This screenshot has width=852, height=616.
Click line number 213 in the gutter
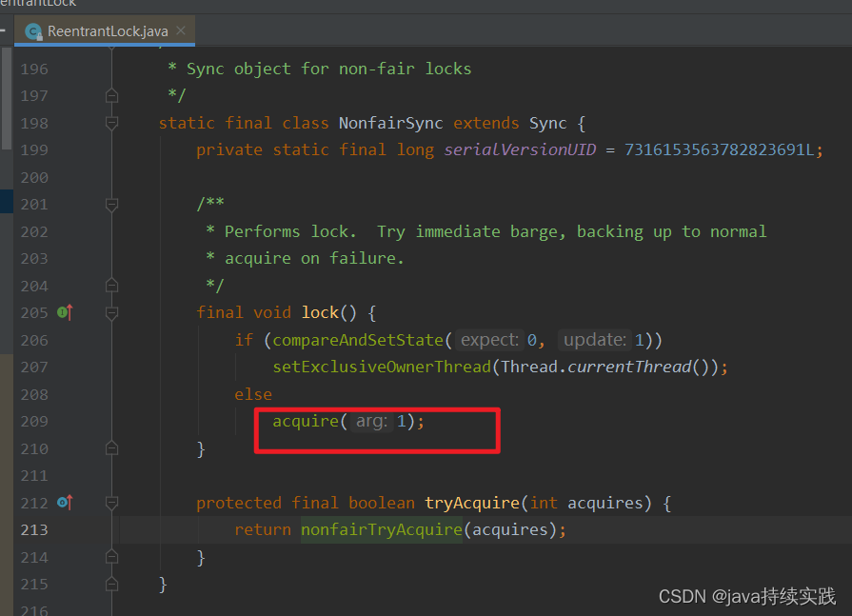(x=34, y=530)
